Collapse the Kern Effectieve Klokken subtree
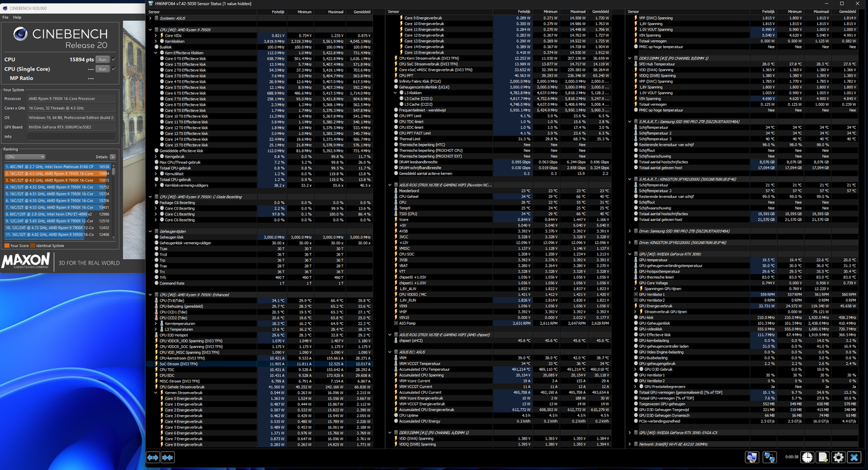868x470 pixels. (157, 52)
